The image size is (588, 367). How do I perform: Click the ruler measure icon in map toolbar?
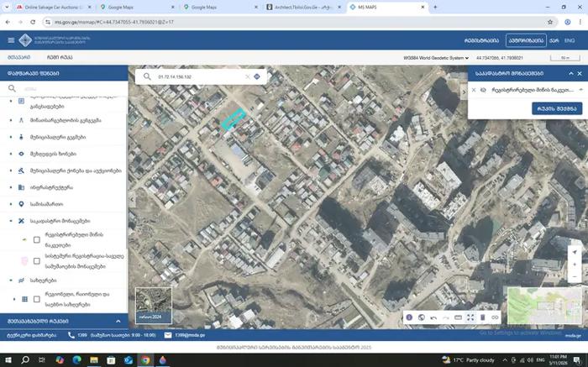[458, 317]
